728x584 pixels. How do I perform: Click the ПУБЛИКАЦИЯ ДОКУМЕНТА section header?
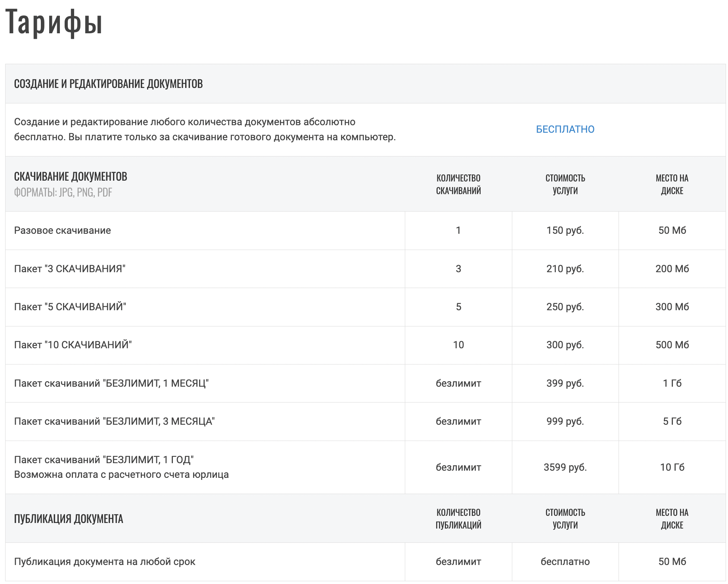tap(69, 519)
